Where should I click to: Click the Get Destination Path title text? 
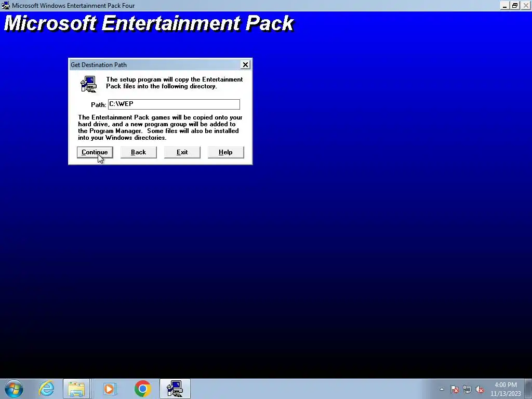[x=99, y=65]
